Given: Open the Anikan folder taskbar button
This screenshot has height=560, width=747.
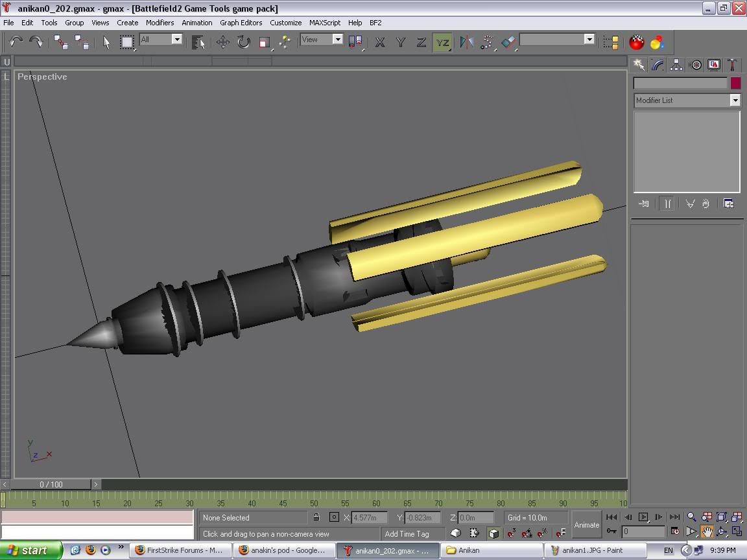Looking at the screenshot, I should [491, 550].
